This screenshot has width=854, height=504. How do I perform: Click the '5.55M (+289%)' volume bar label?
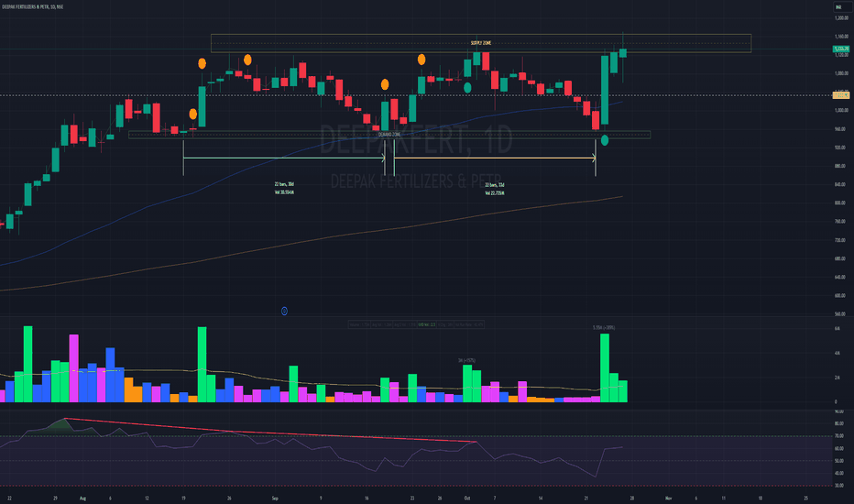click(x=604, y=327)
